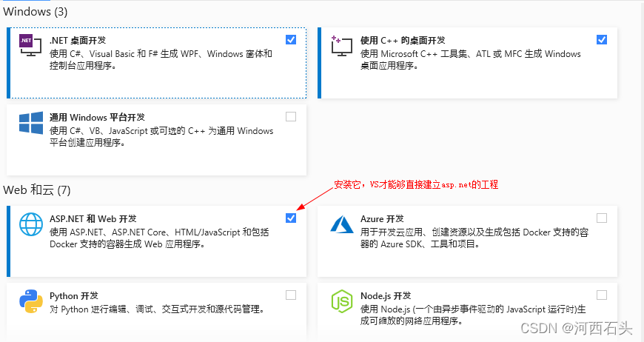Click the description 对 Python 进行编辑、调试
The height and width of the screenshot is (342, 644).
[157, 309]
